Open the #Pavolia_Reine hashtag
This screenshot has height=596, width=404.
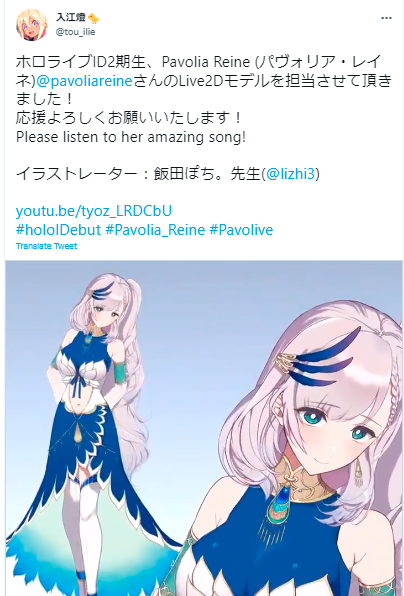point(155,230)
